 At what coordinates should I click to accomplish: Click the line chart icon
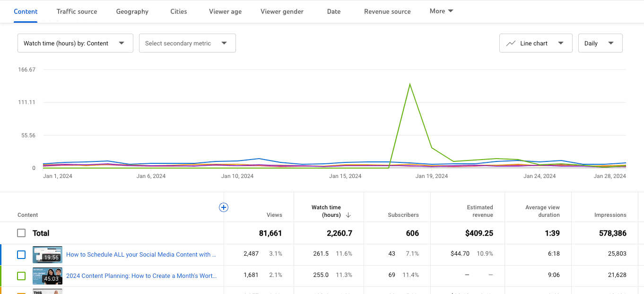511,43
